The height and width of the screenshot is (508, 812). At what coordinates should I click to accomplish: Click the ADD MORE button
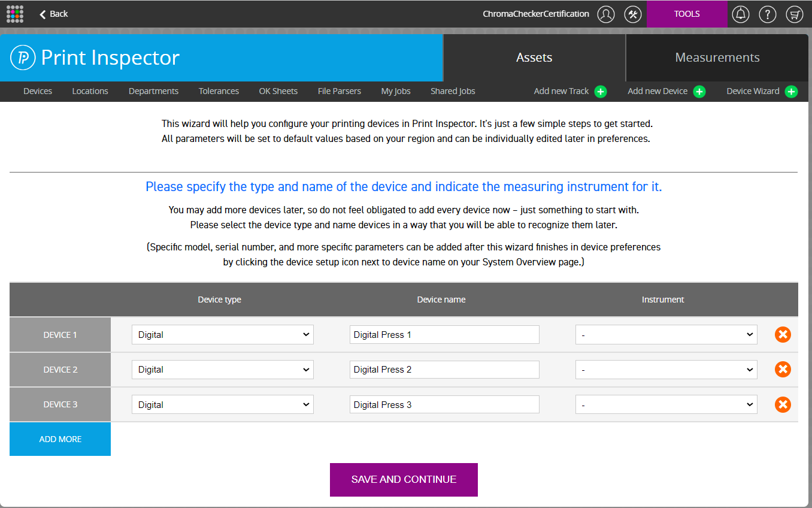(x=60, y=439)
